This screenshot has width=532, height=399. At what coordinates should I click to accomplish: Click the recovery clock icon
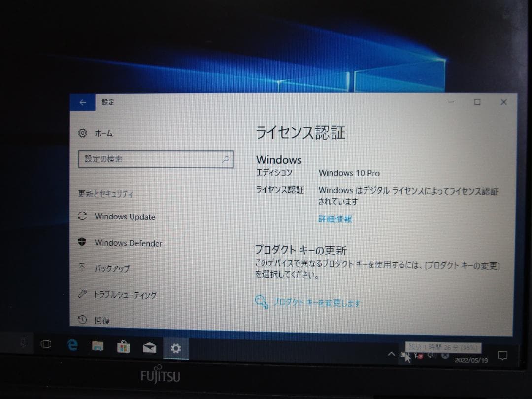pos(82,319)
